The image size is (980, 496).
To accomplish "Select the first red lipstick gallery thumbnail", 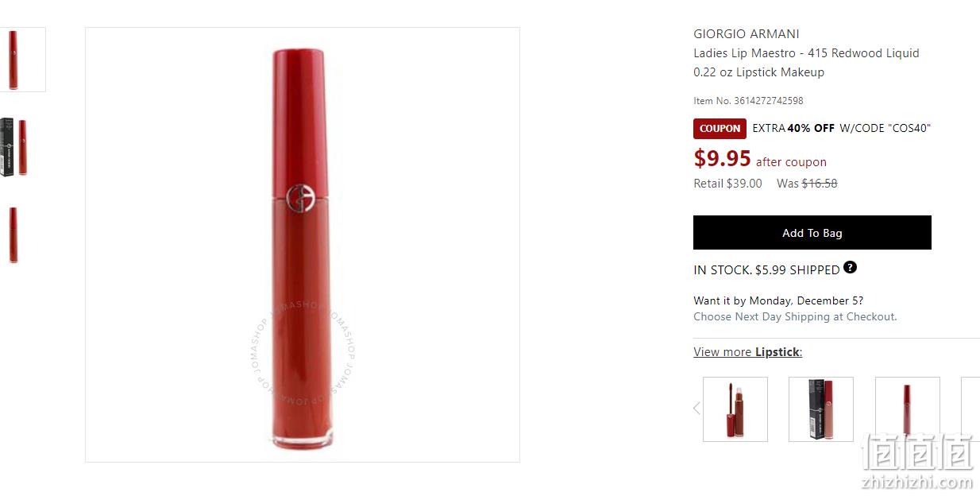I will tap(14, 60).
